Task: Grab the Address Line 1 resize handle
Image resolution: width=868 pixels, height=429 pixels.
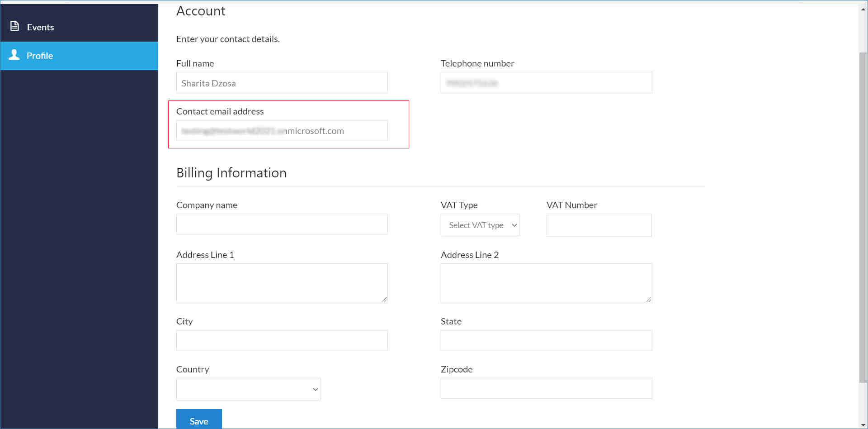Action: click(384, 300)
